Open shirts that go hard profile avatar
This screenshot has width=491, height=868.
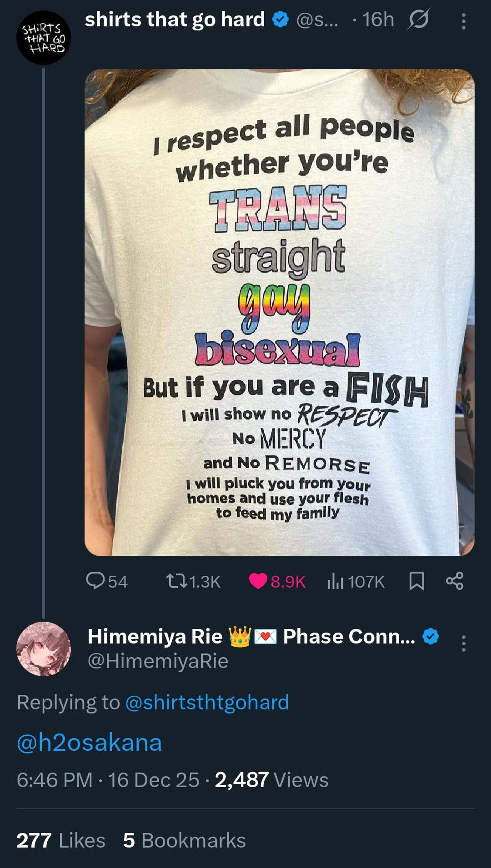point(44,38)
